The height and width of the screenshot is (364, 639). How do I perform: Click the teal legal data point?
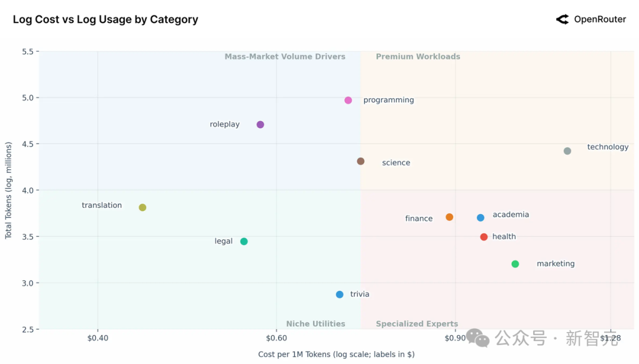(244, 242)
